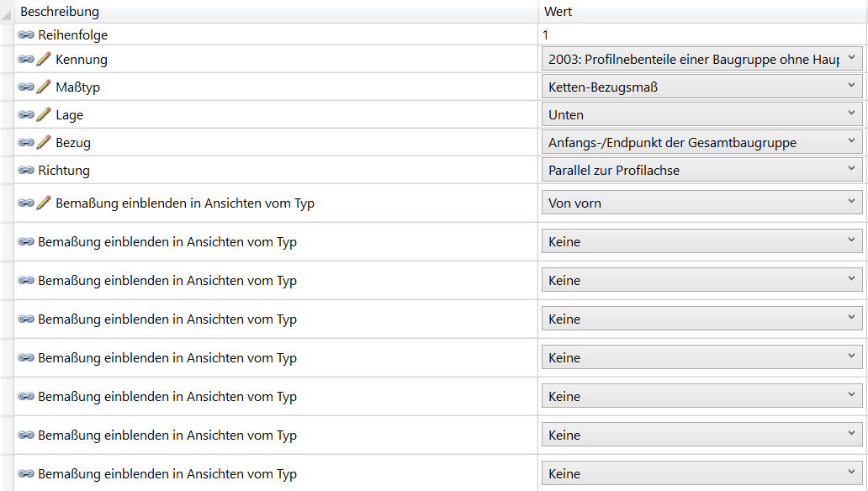Image resolution: width=868 pixels, height=491 pixels.
Task: Click the link icon beside Reihenfolge
Action: [25, 34]
